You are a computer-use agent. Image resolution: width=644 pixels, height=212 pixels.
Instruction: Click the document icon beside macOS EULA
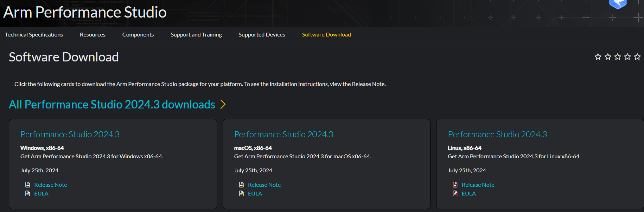click(x=241, y=193)
